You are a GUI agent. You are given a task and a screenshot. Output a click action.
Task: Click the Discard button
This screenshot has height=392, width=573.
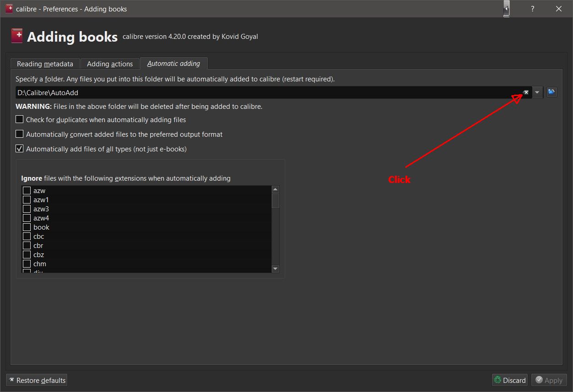click(510, 380)
